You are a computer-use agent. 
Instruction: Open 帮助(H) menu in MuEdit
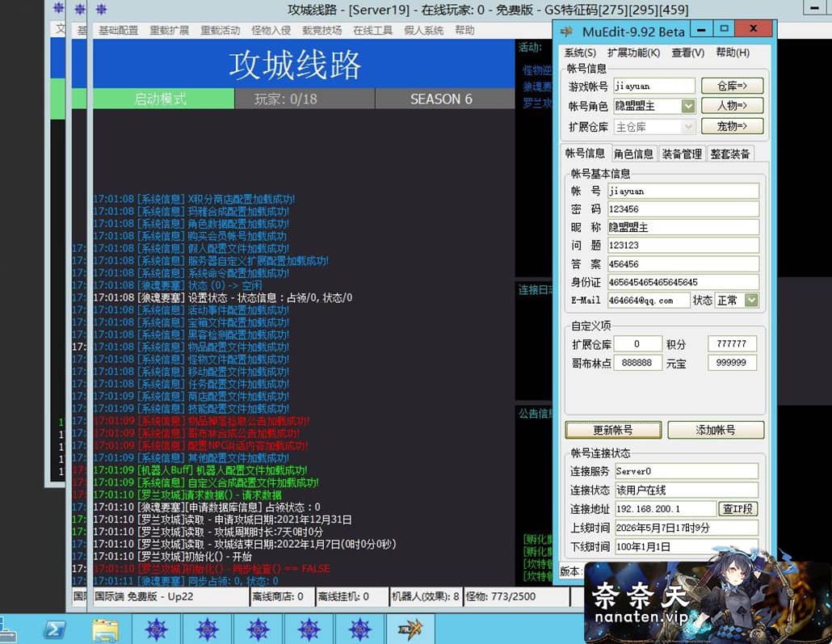click(733, 53)
